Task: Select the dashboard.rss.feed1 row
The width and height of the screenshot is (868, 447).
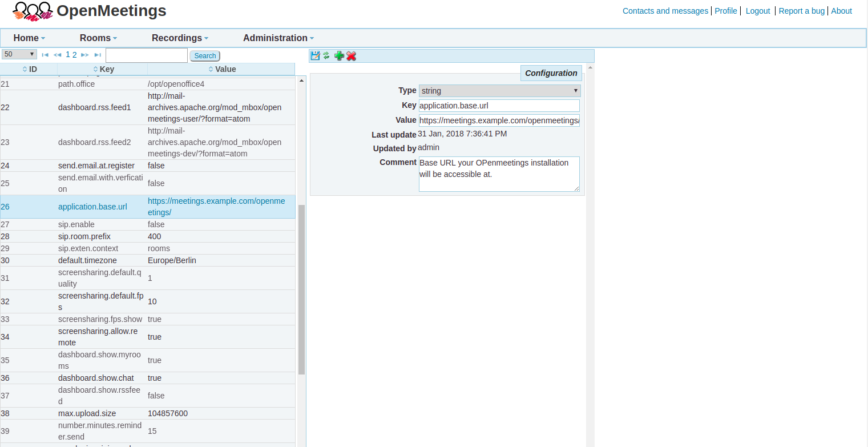Action: pos(148,107)
